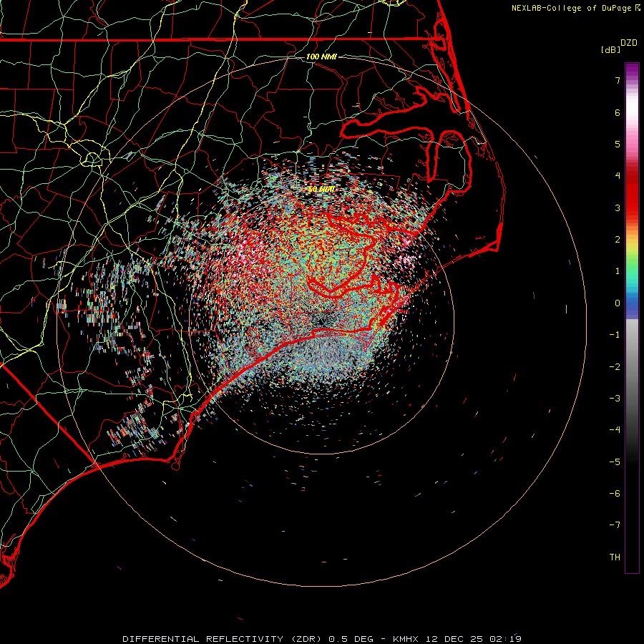Click the 5 dB value on color scale

coord(618,144)
